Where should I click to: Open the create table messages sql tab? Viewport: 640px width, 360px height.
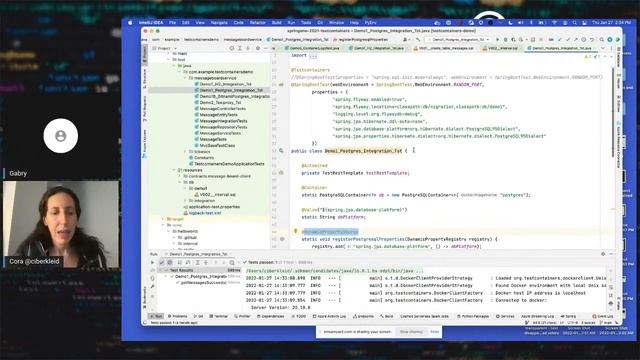[447, 48]
